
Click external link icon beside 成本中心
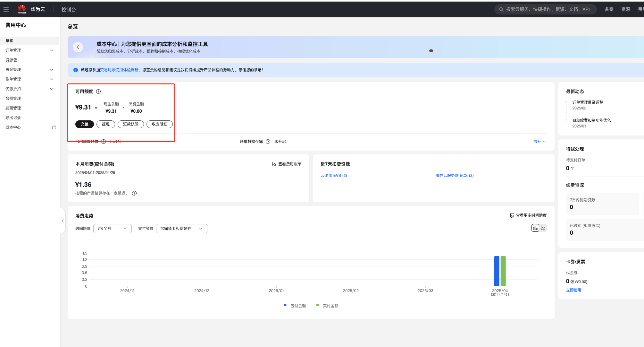coord(54,127)
